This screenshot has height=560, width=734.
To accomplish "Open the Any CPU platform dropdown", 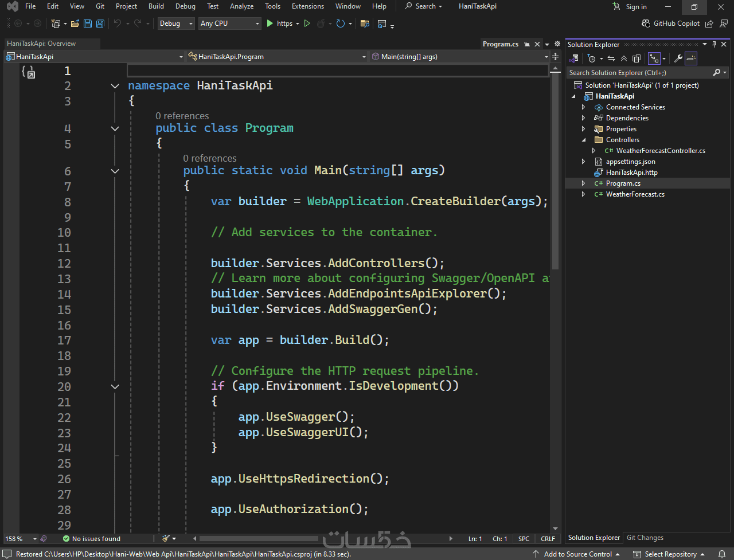I will [x=229, y=24].
